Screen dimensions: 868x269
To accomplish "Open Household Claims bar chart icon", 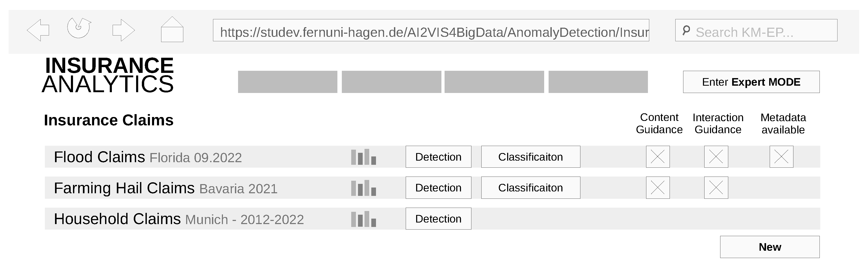I will (363, 219).
